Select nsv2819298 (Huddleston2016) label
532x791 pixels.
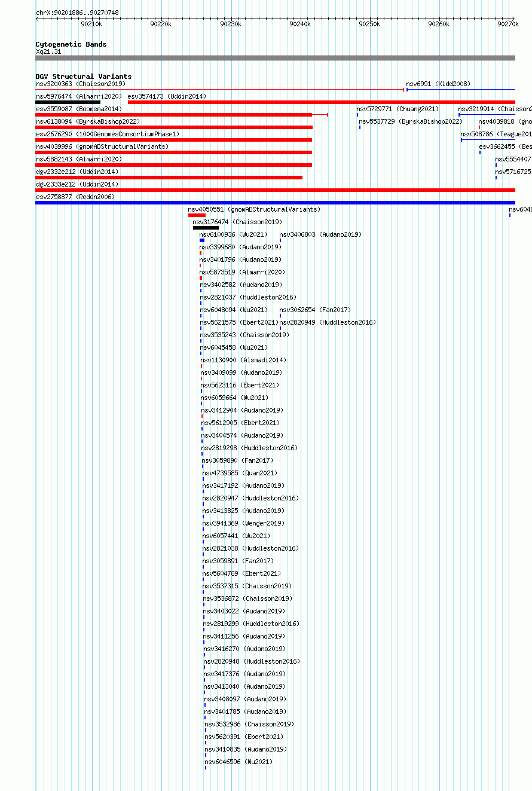[249, 448]
